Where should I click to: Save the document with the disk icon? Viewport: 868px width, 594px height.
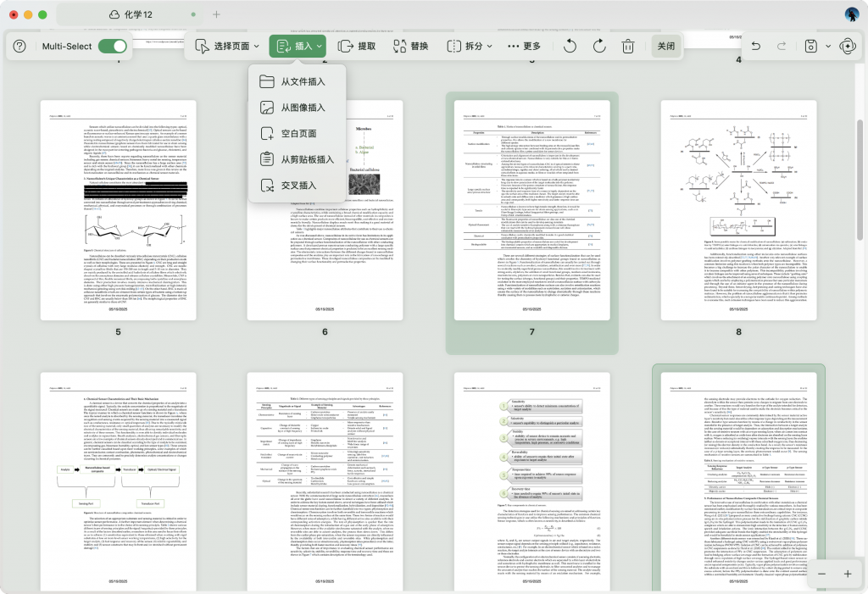[810, 47]
